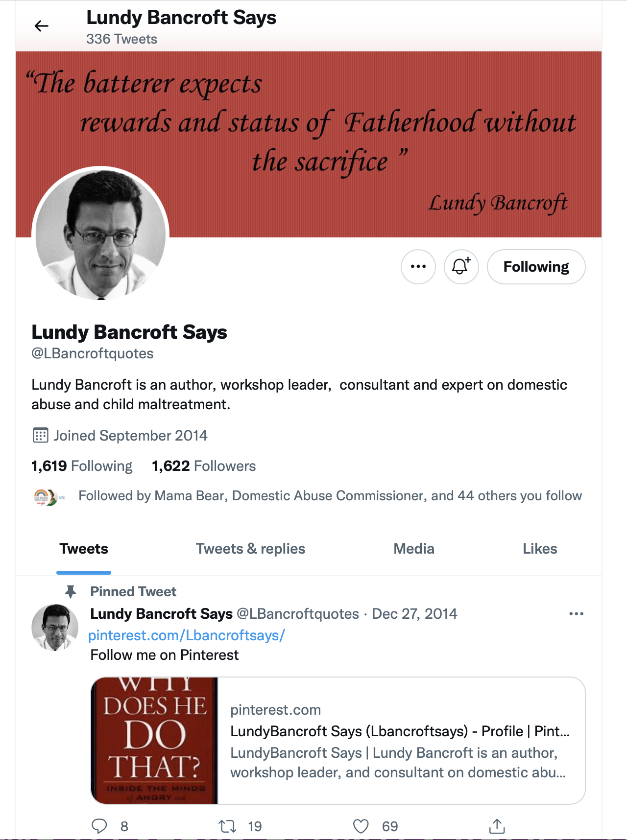Switch to the Tweets tab

click(x=84, y=549)
